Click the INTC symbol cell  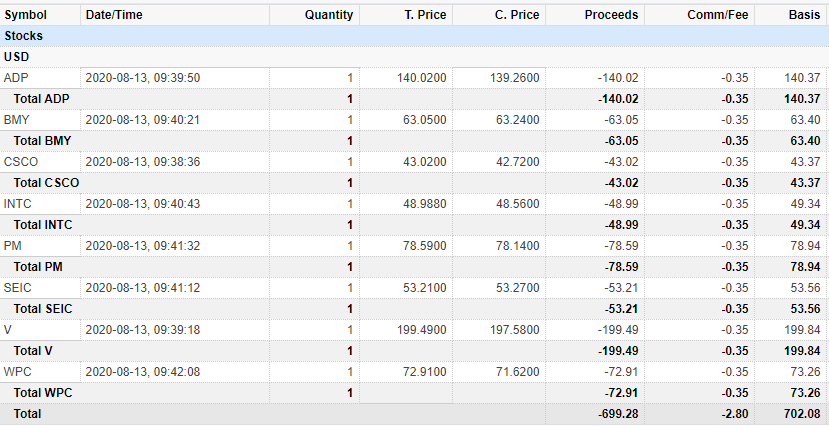pos(17,204)
